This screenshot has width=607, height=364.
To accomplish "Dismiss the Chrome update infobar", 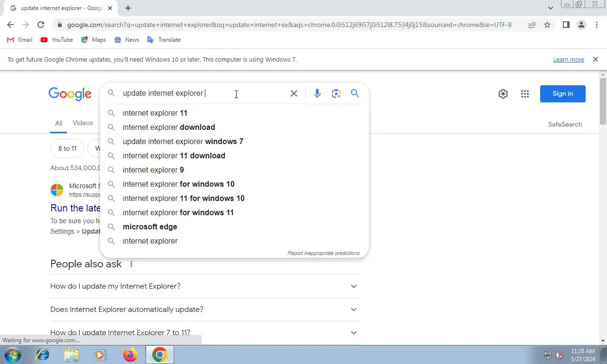I will 596,59.
